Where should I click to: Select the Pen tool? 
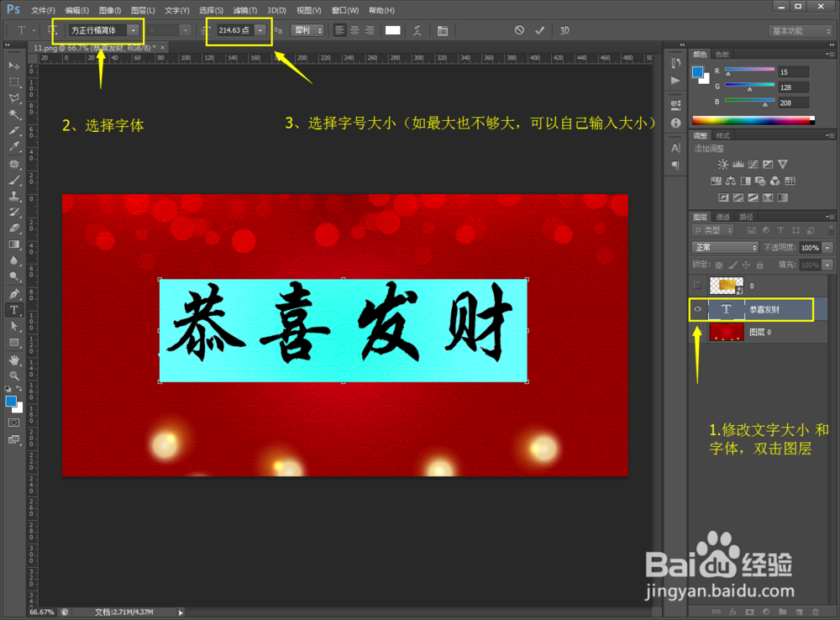coord(14,294)
